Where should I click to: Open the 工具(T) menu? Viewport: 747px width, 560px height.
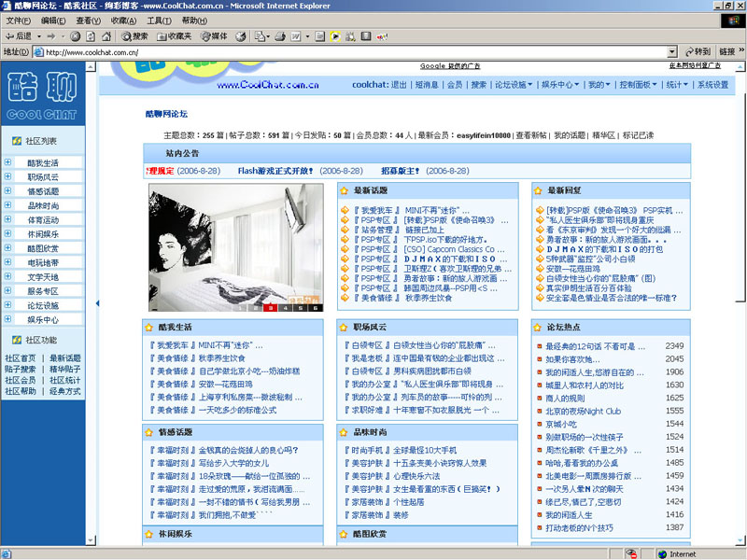pyautogui.click(x=159, y=21)
